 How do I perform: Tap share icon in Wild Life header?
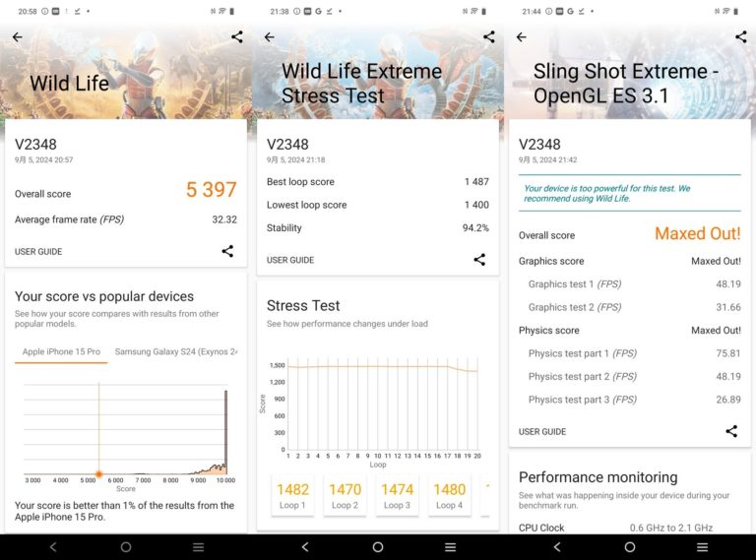(x=237, y=37)
